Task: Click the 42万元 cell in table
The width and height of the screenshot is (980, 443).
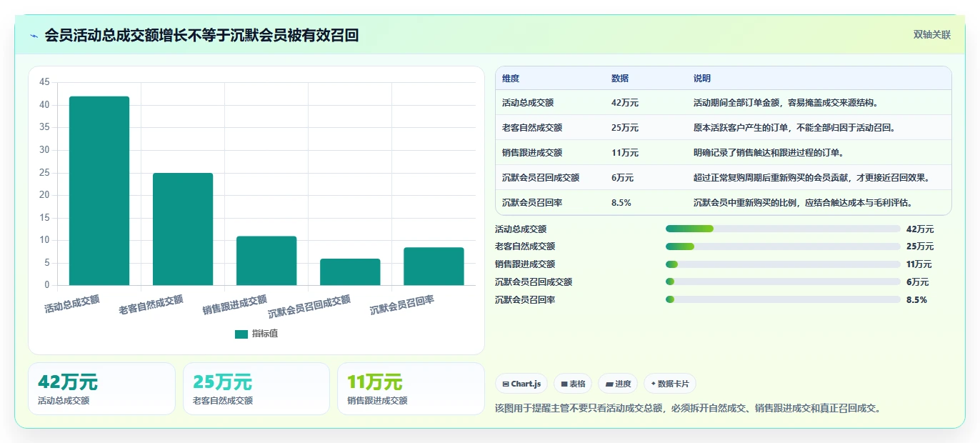Action: [x=625, y=103]
